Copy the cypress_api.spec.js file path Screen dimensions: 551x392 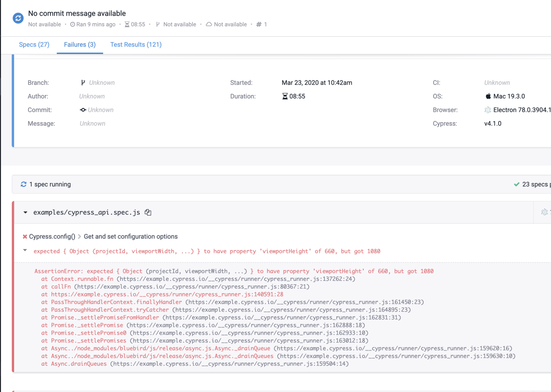[x=148, y=213]
